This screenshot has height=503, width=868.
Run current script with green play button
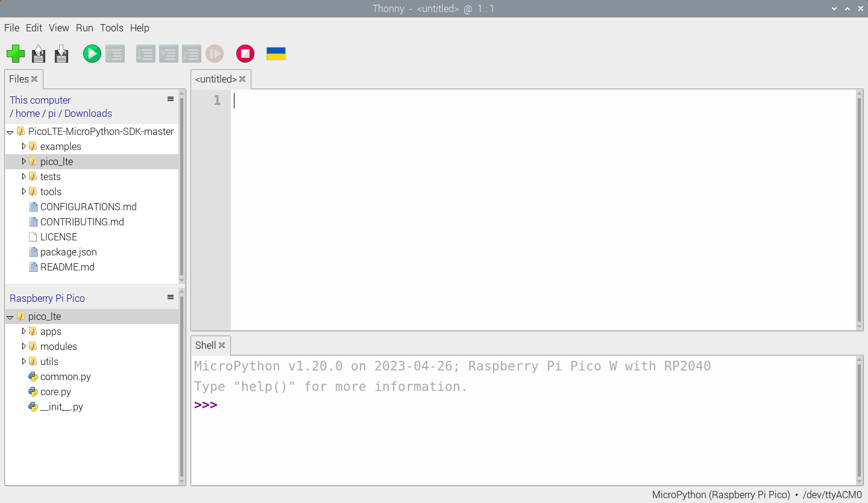(x=92, y=54)
